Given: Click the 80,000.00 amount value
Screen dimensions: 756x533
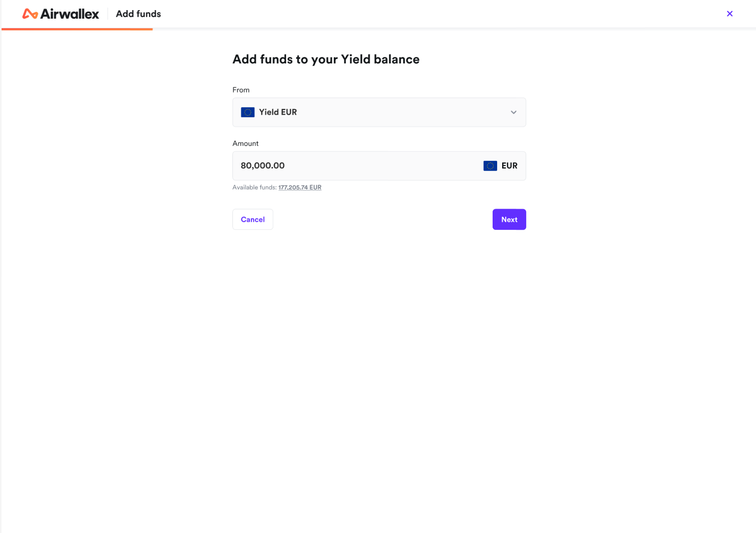Looking at the screenshot, I should tap(263, 166).
